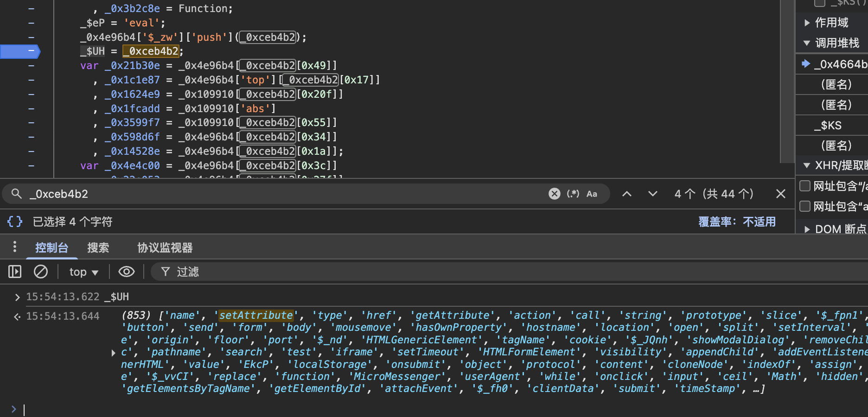The image size is (868, 417).
Task: Show the console sidebar
Action: point(15,272)
